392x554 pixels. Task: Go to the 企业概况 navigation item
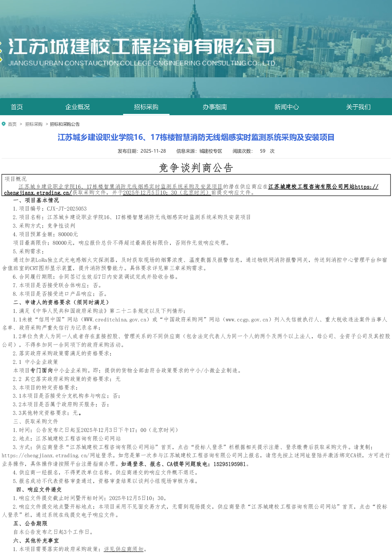coord(78,107)
